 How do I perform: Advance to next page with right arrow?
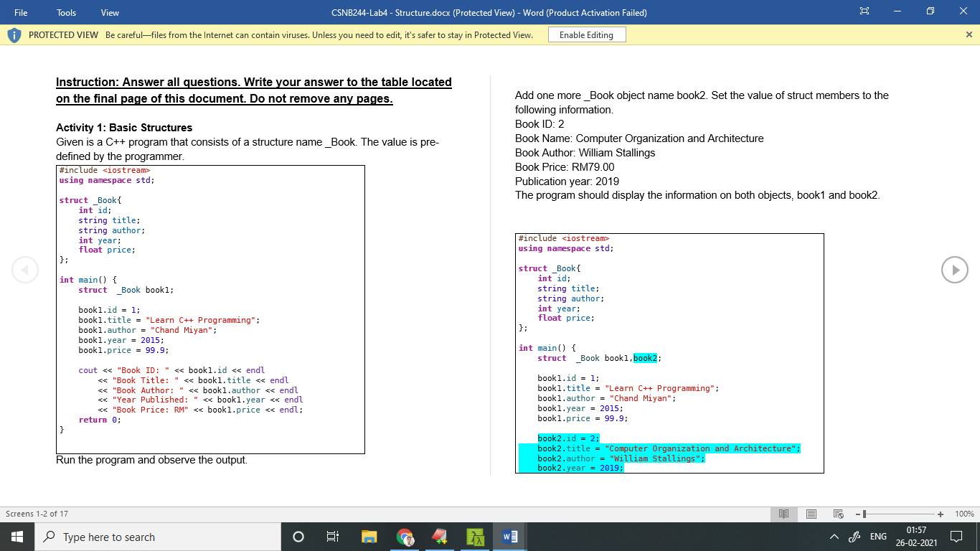(955, 270)
